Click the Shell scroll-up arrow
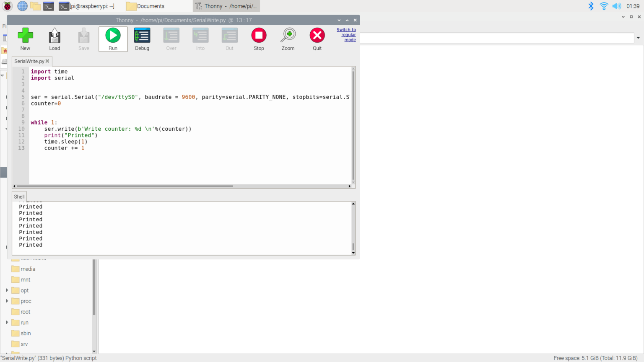Viewport: 644px width, 362px height. [353, 204]
